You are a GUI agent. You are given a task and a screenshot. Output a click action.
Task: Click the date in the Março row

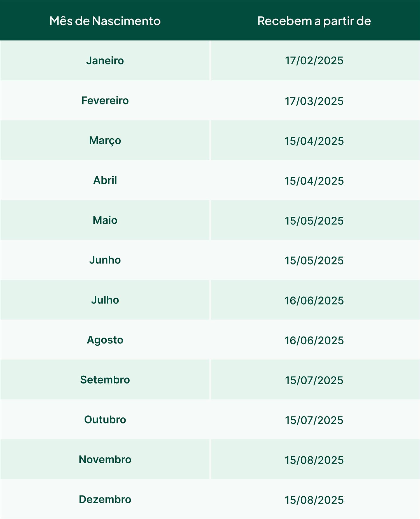click(314, 141)
